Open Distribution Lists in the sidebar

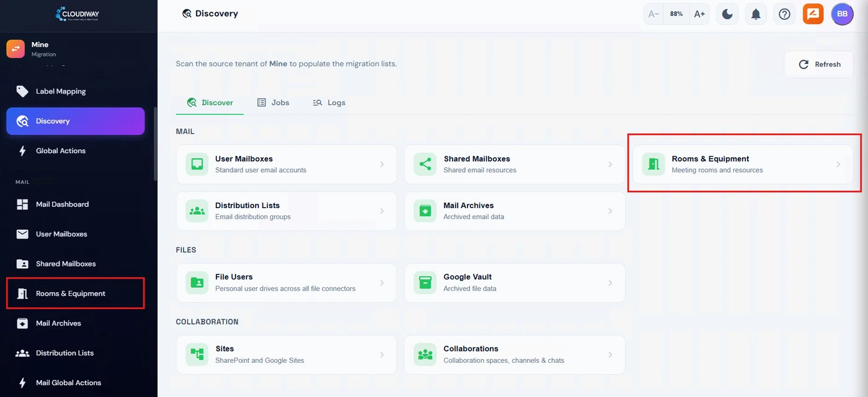coord(76,353)
